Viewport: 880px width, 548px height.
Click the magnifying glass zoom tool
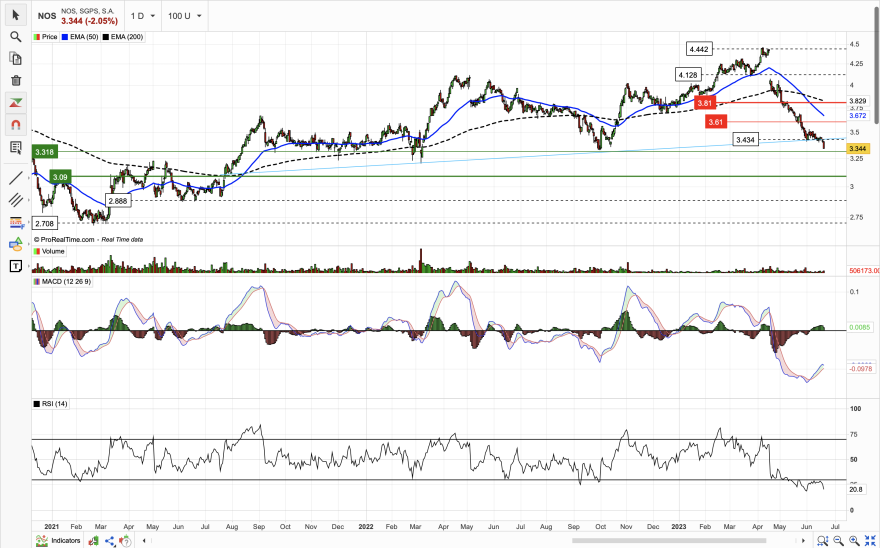coord(15,37)
